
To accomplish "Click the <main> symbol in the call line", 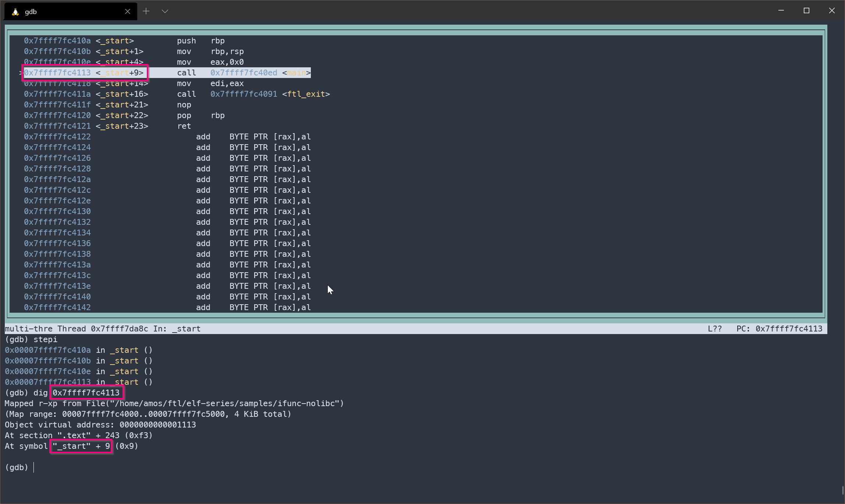I will (x=297, y=73).
